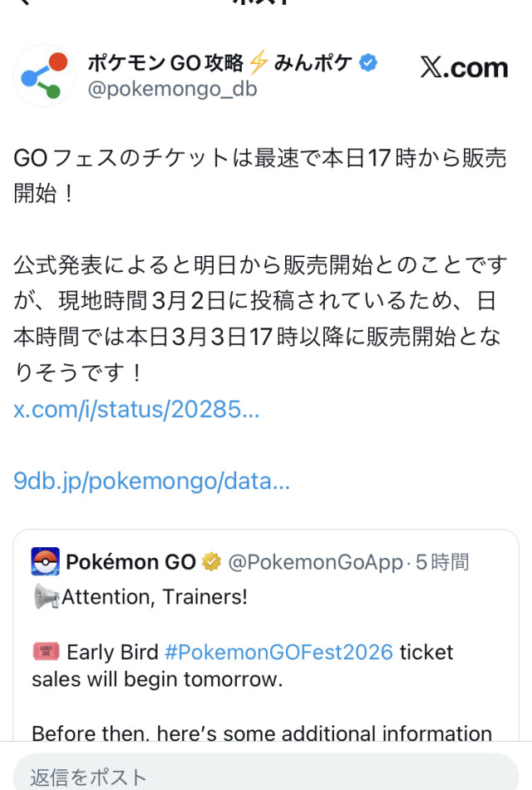Open the 9db.jp/pokemongo link
This screenshot has width=532, height=790.
[151, 481]
